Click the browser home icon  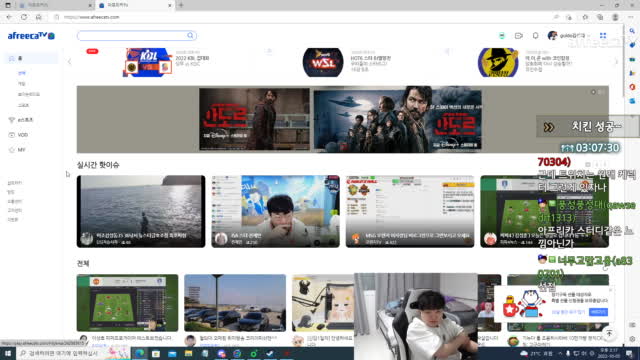tap(38, 17)
